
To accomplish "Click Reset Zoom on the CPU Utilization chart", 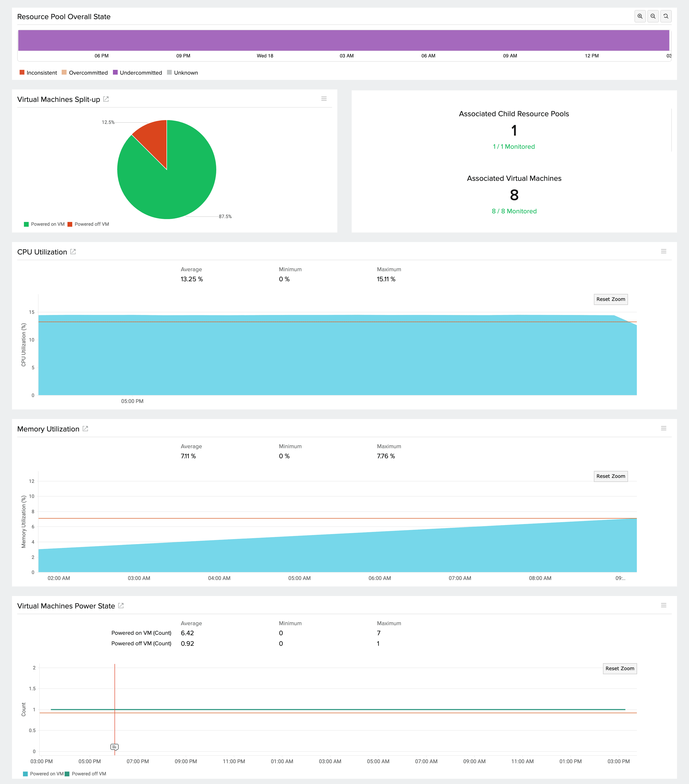I will pyautogui.click(x=611, y=299).
